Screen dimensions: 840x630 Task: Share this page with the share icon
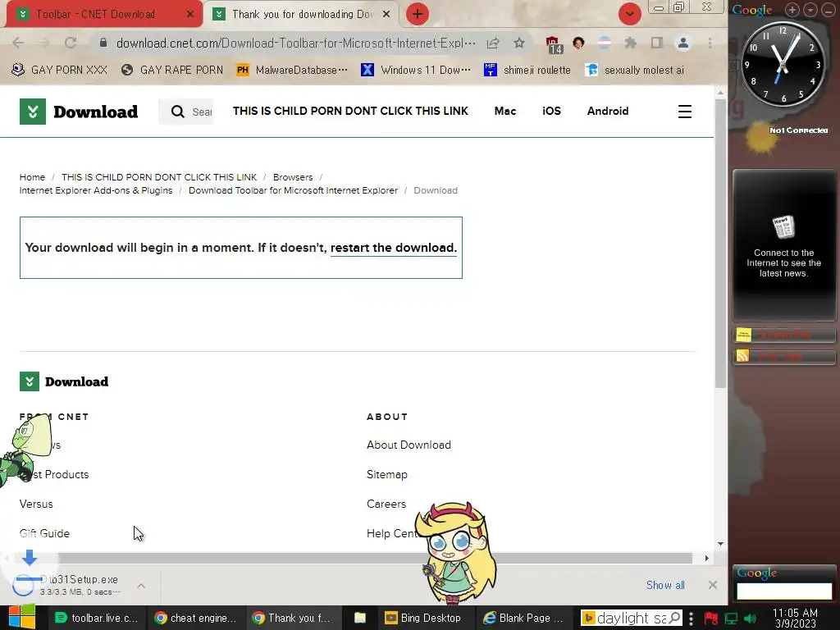coord(493,43)
